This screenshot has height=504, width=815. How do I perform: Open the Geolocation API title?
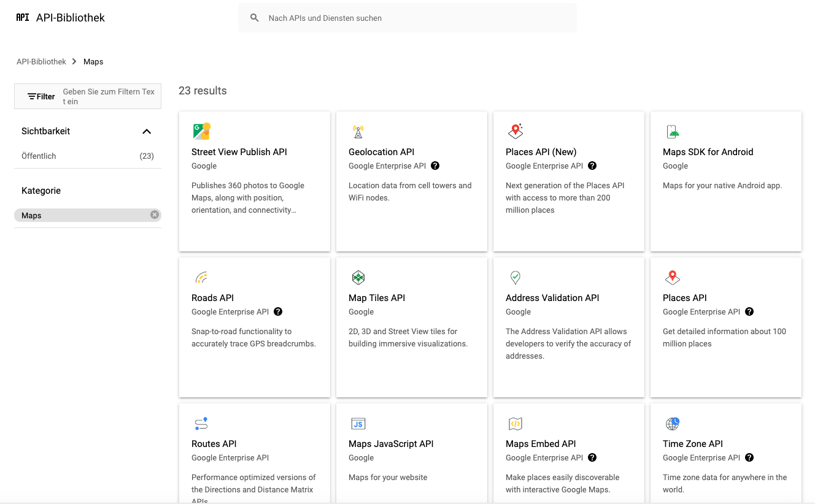[x=382, y=152]
